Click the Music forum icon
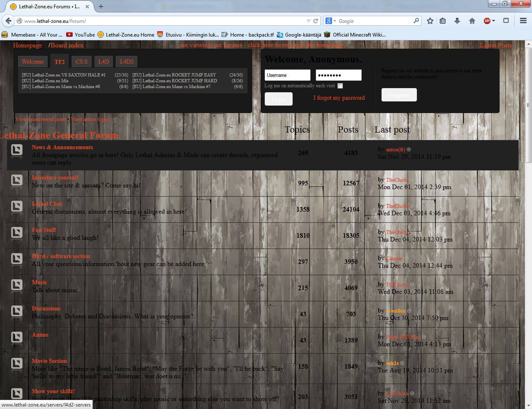Viewport: 532px width, 409px height. 17,285
